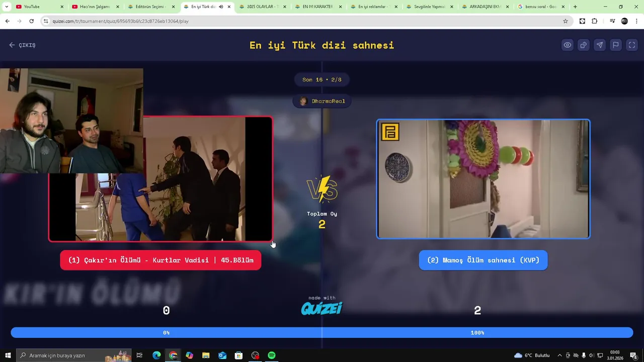Switch to the ARKADAŞINI EKM tab

tap(485, 7)
